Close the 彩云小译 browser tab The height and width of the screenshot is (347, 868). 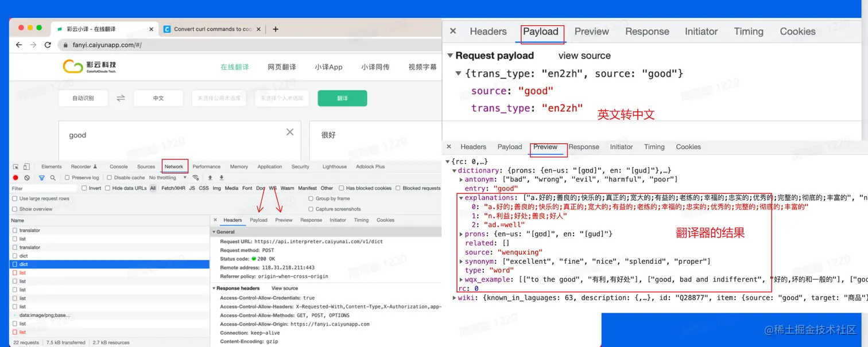tap(152, 29)
